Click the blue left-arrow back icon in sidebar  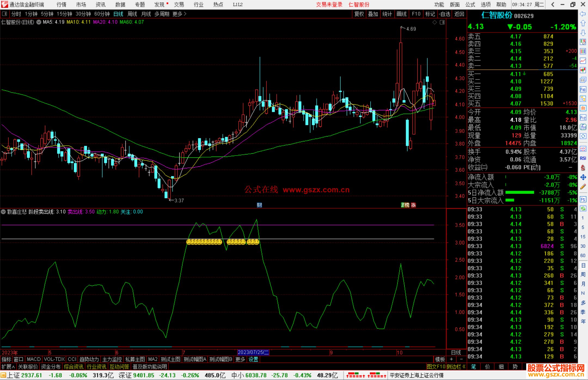click(x=583, y=14)
